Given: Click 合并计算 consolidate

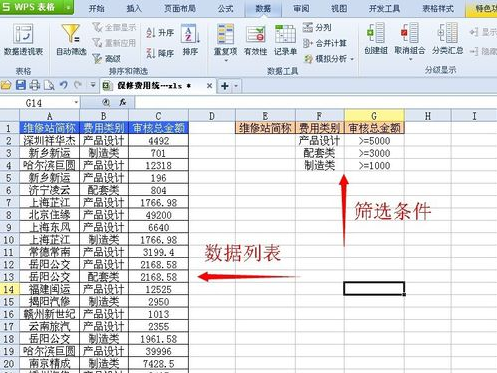Looking at the screenshot, I should click(325, 43).
